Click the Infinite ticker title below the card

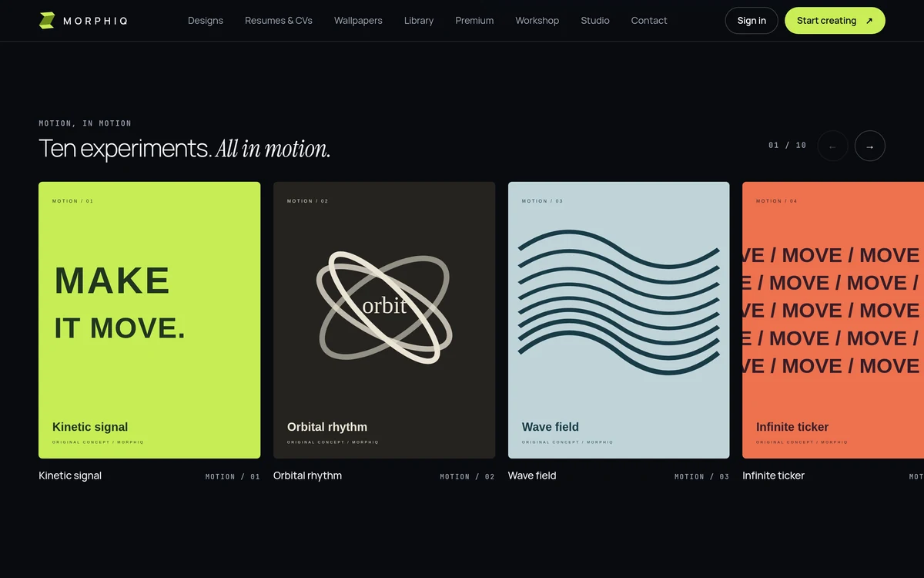(773, 476)
